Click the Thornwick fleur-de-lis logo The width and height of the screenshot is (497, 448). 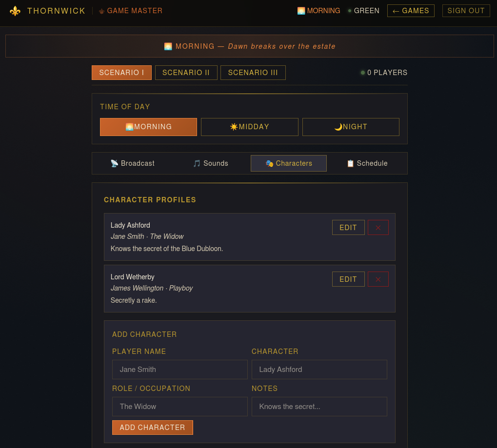(x=15, y=11)
